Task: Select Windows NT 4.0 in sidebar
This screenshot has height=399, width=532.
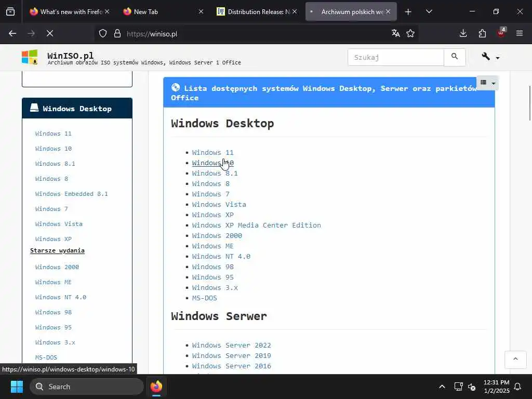Action: (60, 297)
